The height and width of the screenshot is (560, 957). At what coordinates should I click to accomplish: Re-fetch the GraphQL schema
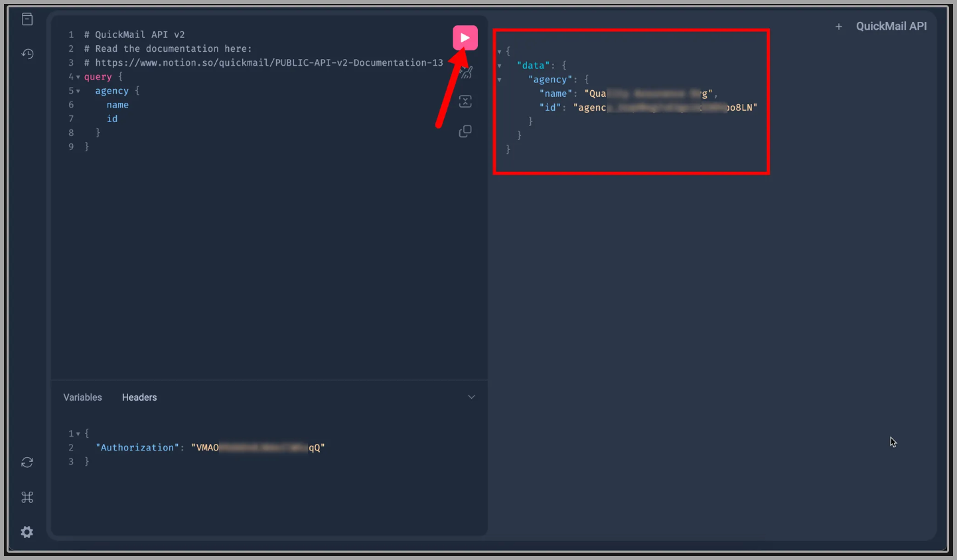click(x=27, y=462)
